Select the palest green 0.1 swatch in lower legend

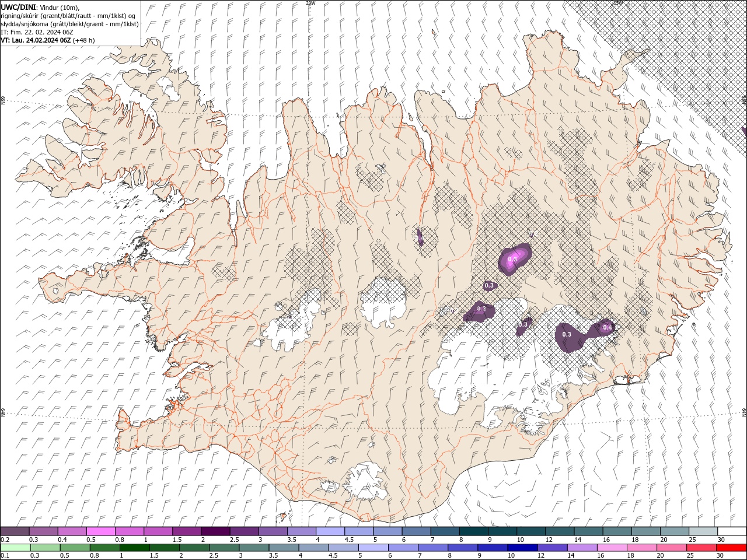pos(15,548)
